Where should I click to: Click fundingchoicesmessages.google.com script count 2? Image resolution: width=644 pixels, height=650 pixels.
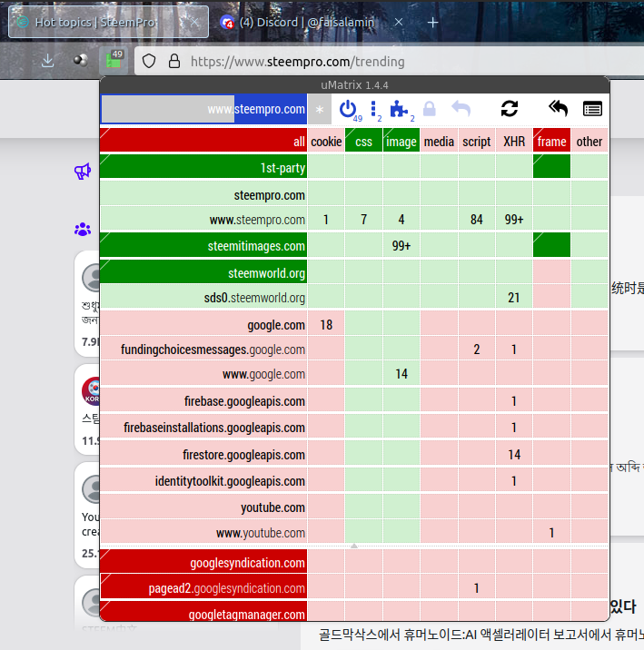click(477, 349)
